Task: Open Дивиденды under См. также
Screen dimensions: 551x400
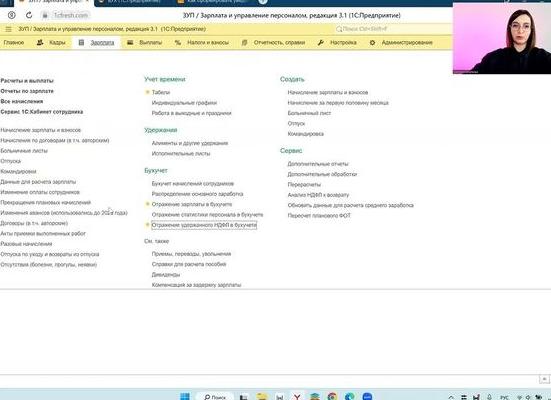Action: coord(166,275)
